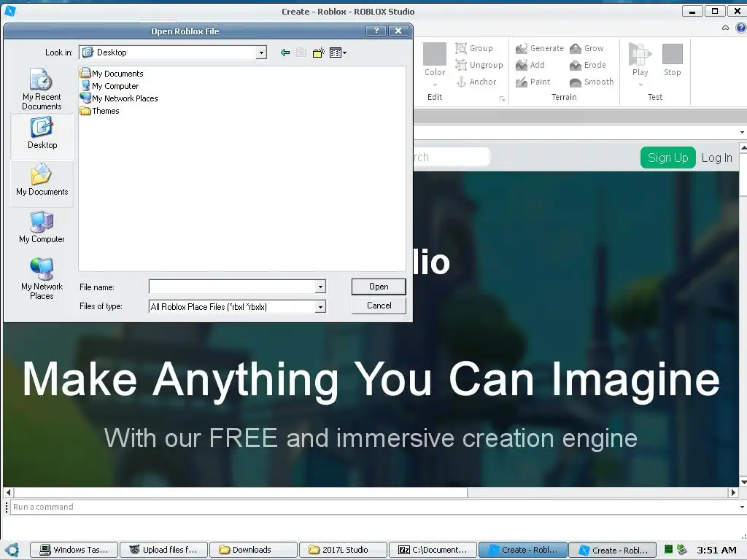This screenshot has width=747, height=560.
Task: Click the Ungroup tool in ribbon
Action: point(479,65)
